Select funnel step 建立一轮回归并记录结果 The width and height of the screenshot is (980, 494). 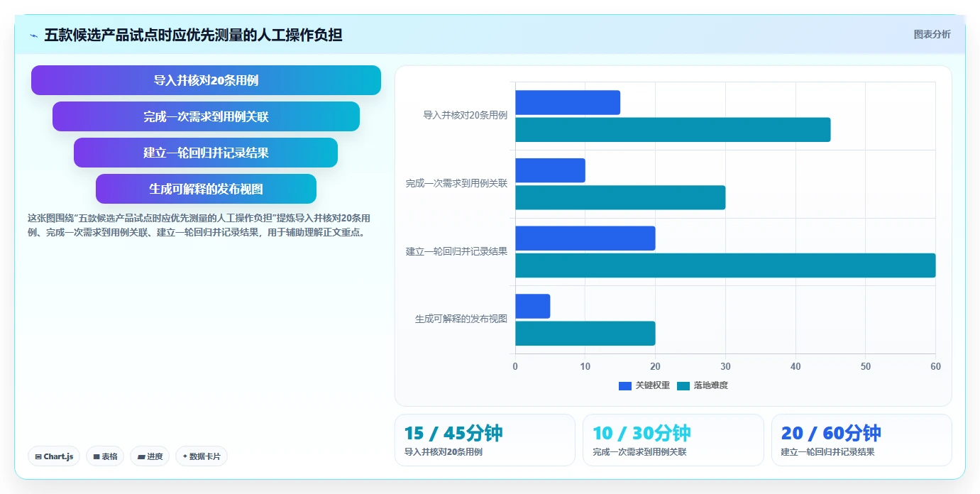(206, 153)
